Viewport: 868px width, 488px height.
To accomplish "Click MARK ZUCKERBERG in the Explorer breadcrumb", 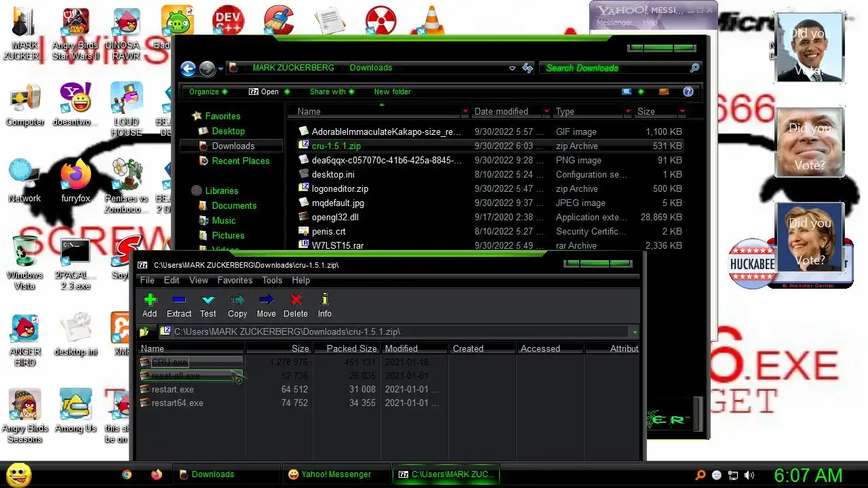I will [x=293, y=68].
